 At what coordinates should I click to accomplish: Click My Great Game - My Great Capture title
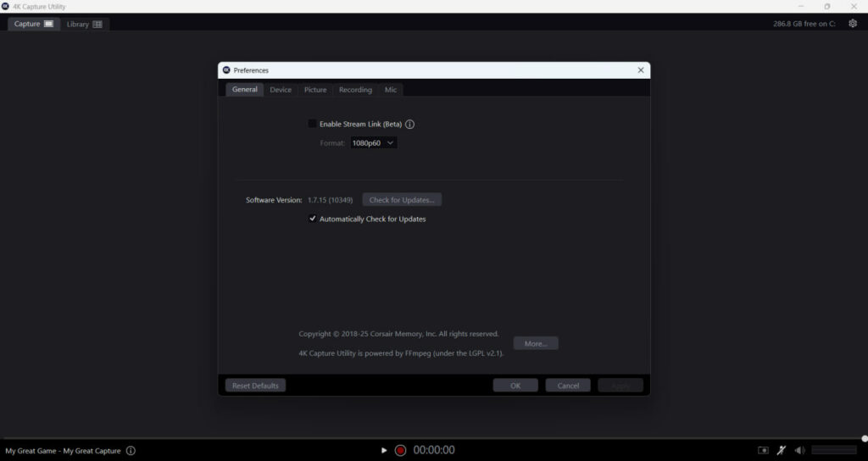[63, 451]
